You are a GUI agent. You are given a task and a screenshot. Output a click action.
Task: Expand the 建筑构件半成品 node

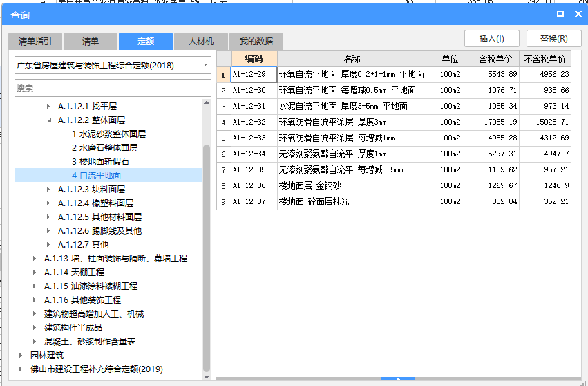[x=35, y=328]
